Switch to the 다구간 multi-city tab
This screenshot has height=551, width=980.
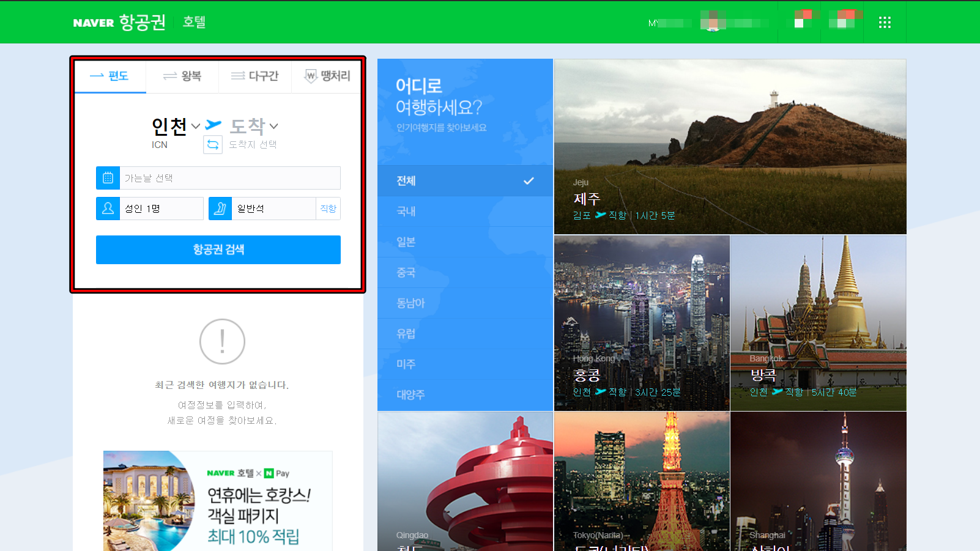[x=254, y=76]
